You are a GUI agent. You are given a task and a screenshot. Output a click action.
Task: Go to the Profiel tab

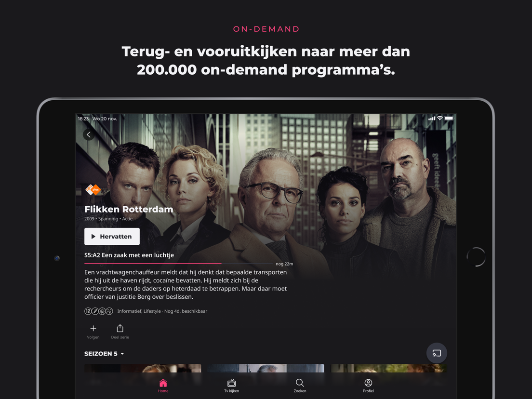pos(368,386)
